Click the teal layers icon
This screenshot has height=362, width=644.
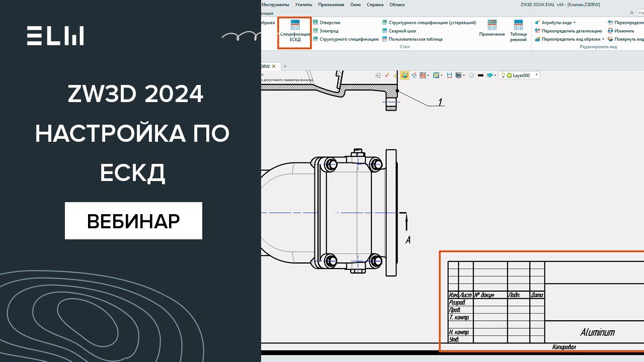coord(489,75)
